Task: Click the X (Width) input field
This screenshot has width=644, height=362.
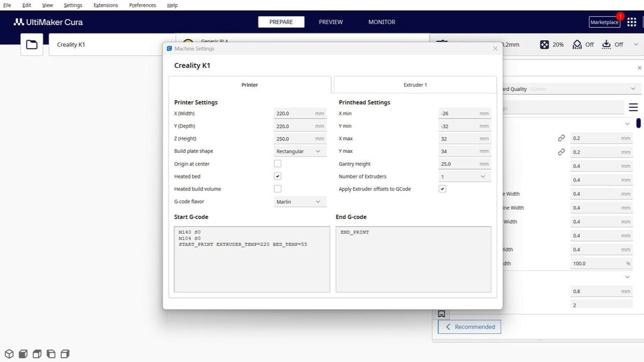Action: 300,114
